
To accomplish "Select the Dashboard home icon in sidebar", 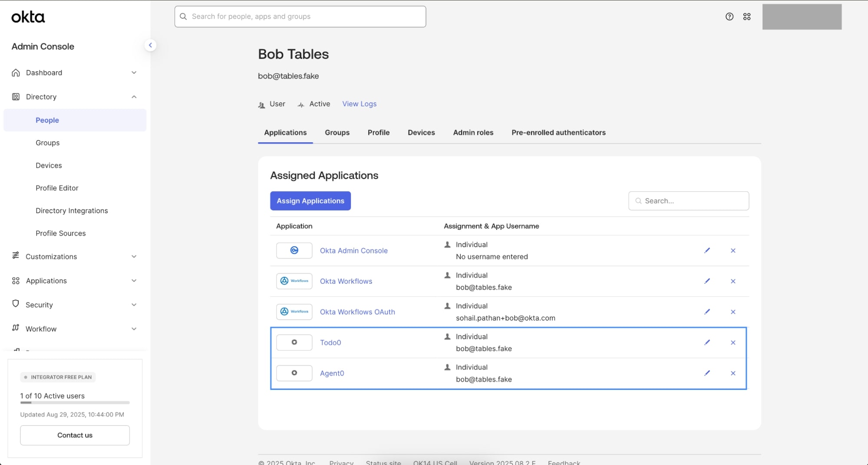I will coord(16,72).
